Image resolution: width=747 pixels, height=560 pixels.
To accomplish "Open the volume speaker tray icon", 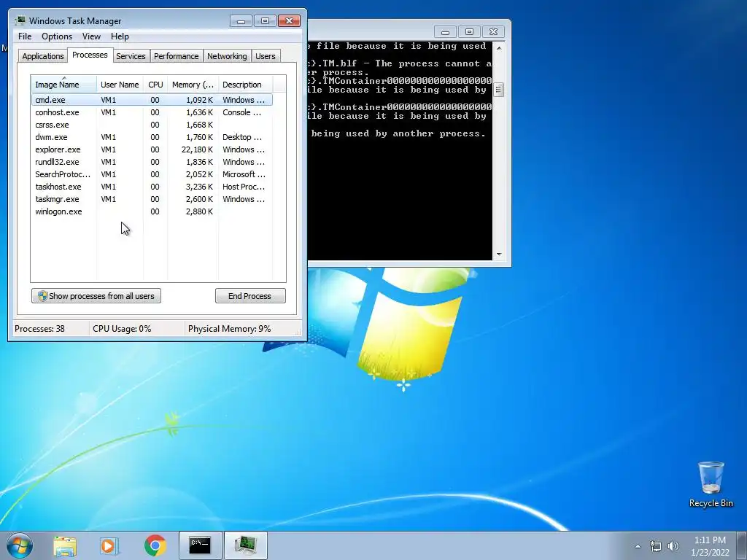I will click(673, 546).
